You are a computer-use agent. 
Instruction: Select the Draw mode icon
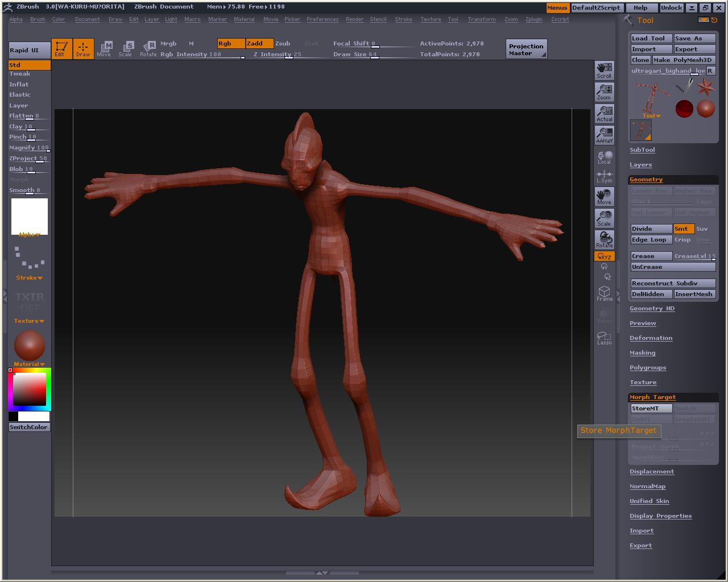pos(83,49)
